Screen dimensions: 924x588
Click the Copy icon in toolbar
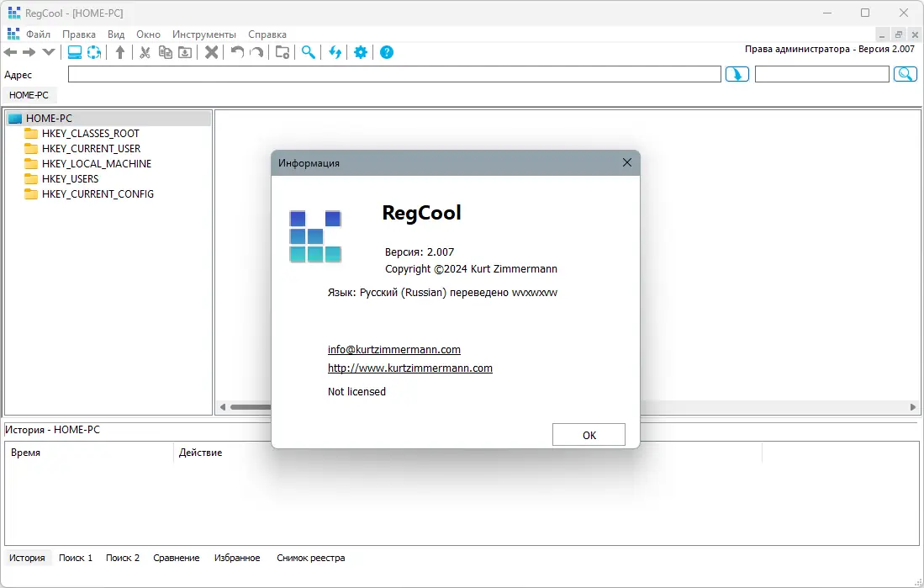coord(166,52)
